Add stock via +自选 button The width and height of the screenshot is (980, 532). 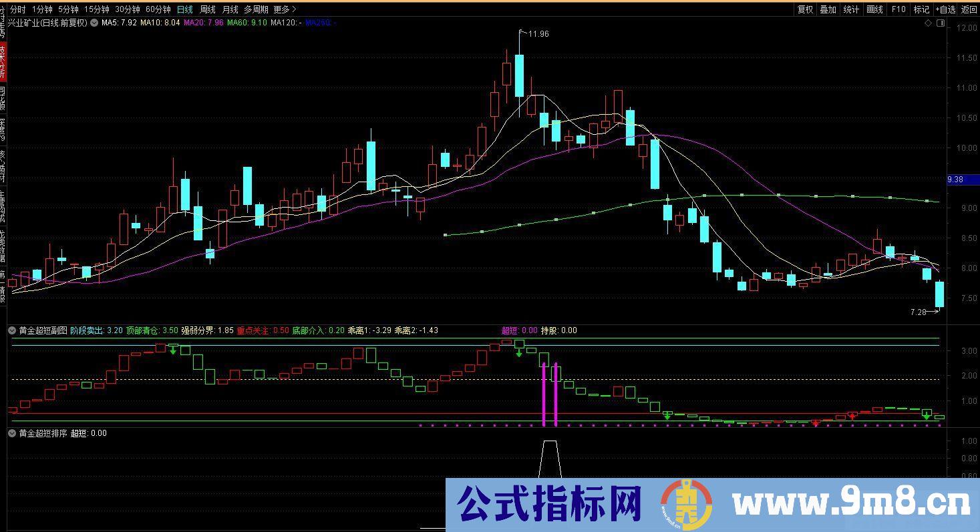[x=945, y=9]
